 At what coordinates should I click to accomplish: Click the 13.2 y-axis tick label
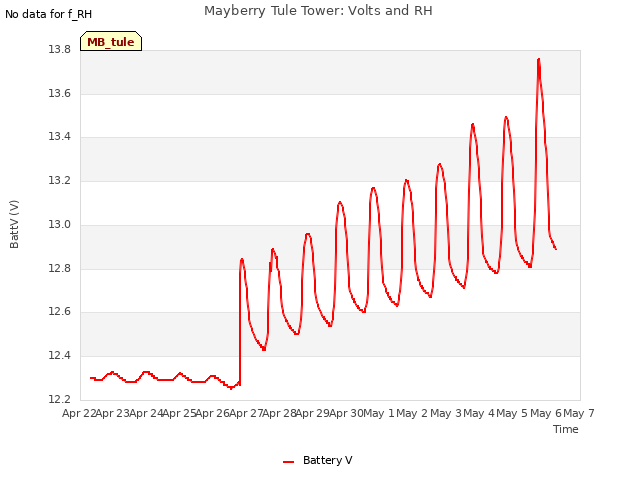[x=60, y=180]
